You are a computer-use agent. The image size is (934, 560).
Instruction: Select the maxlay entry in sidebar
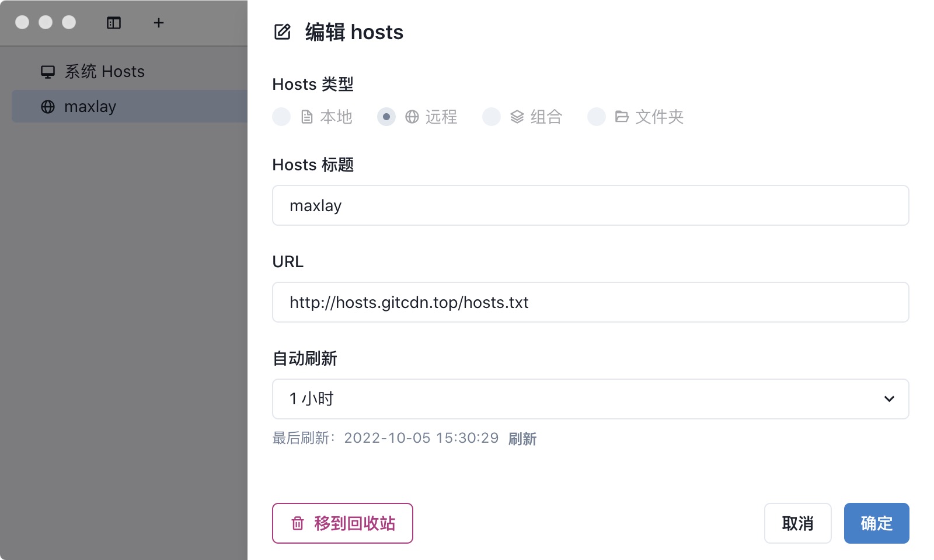tap(90, 107)
